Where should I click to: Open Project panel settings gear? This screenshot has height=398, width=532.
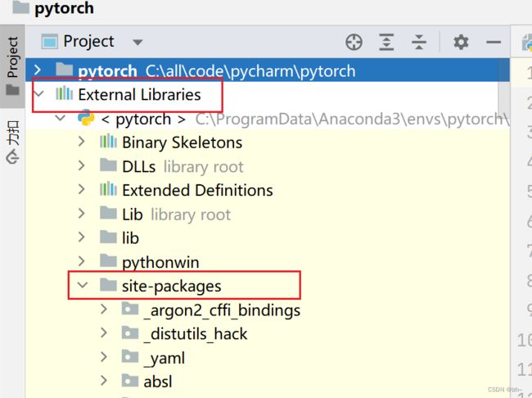click(461, 43)
